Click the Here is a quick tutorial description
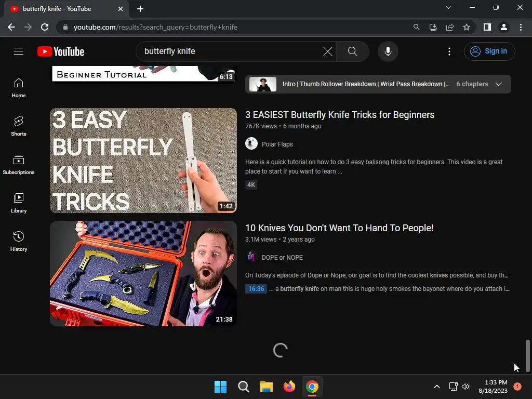The width and height of the screenshot is (532, 399). pos(374,167)
